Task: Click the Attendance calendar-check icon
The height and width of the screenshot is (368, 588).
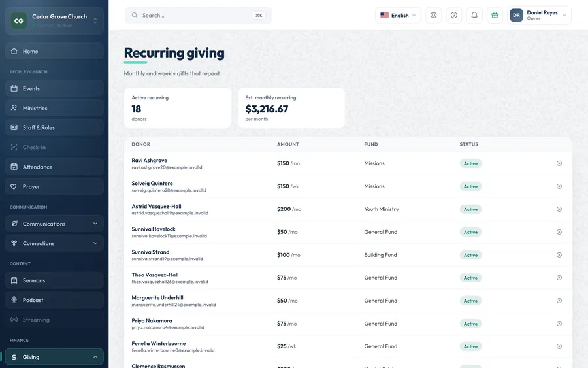Action: pyautogui.click(x=14, y=167)
